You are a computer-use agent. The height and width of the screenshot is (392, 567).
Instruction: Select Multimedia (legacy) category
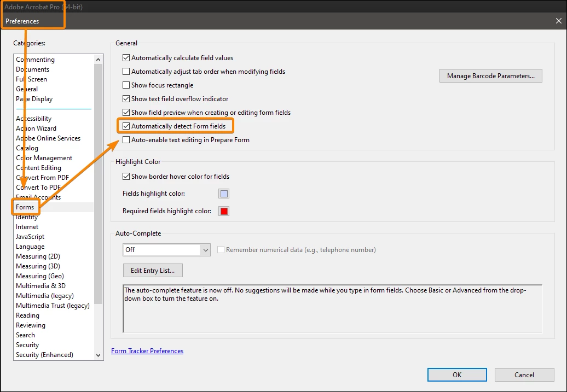click(45, 296)
